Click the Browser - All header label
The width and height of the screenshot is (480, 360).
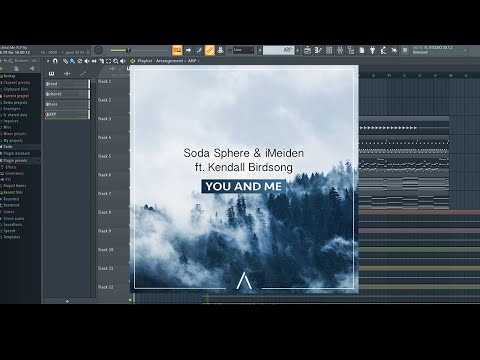(26, 61)
